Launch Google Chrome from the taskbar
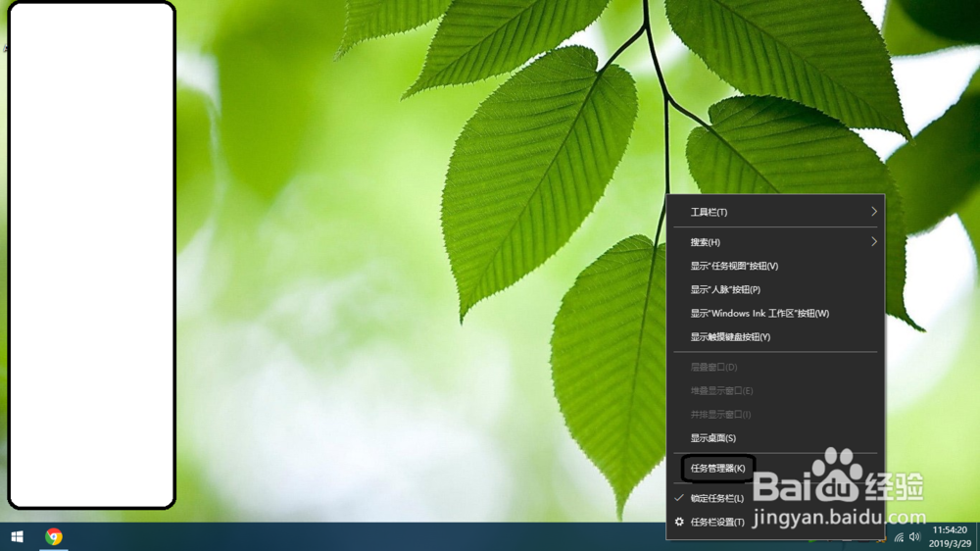980x551 pixels. [54, 536]
